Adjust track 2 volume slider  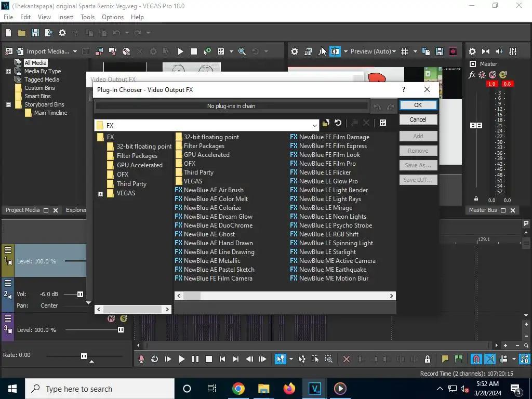80,294
